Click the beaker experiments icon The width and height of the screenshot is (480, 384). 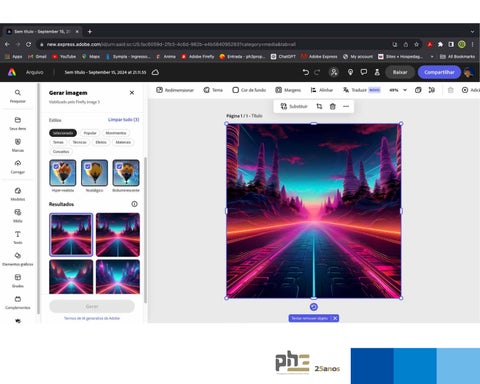(x=377, y=72)
